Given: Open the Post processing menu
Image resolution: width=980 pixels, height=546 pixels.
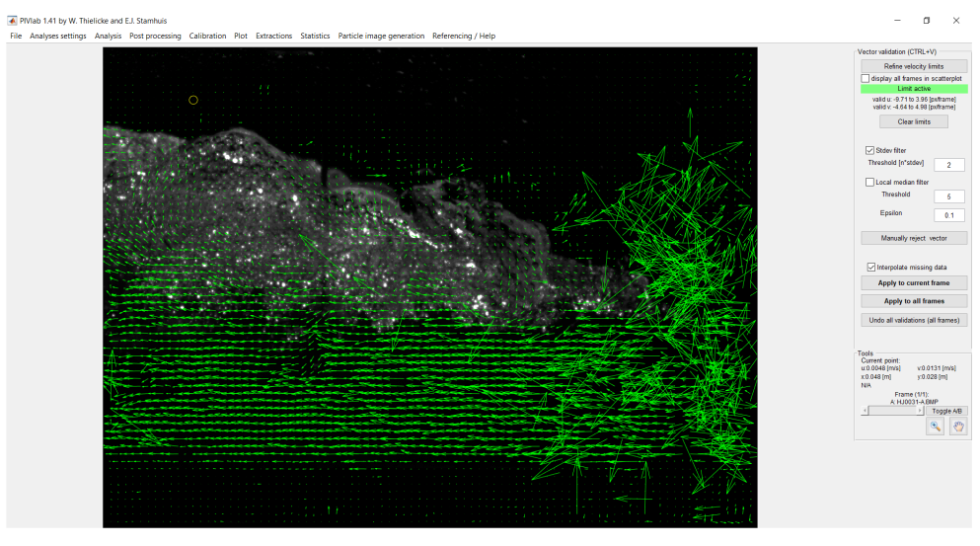Looking at the screenshot, I should (x=155, y=37).
